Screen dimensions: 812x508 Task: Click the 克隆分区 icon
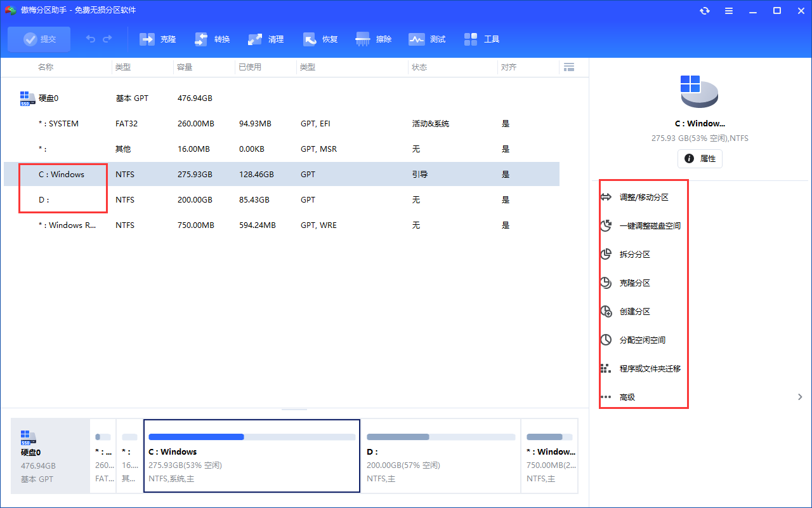(606, 283)
